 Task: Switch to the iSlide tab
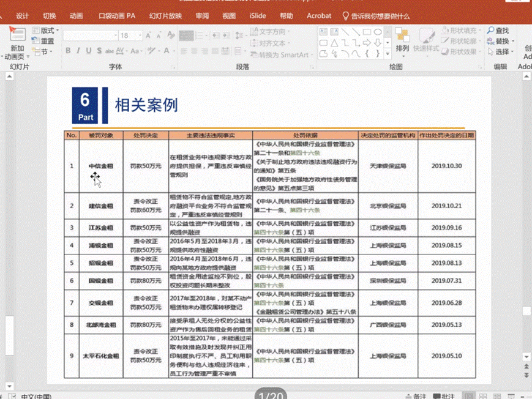pyautogui.click(x=258, y=16)
